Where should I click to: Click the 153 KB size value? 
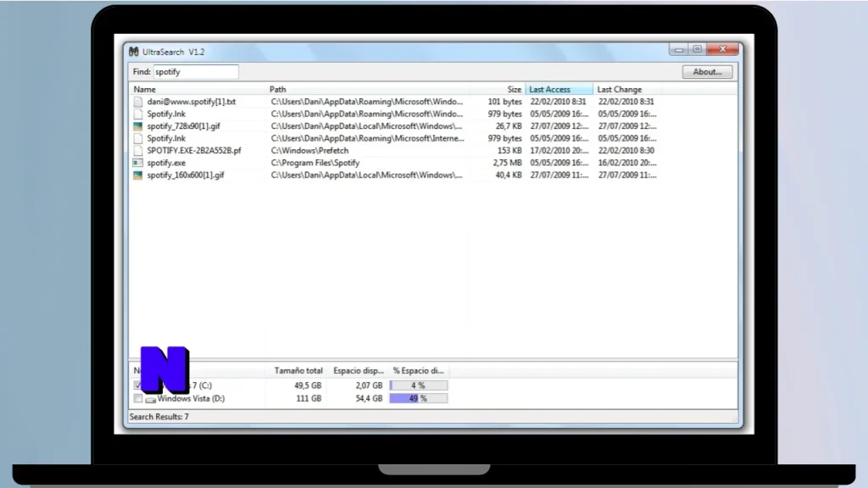click(x=509, y=151)
